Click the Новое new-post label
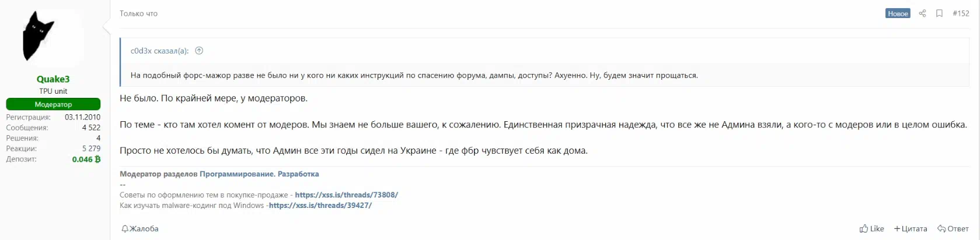 coord(898,13)
